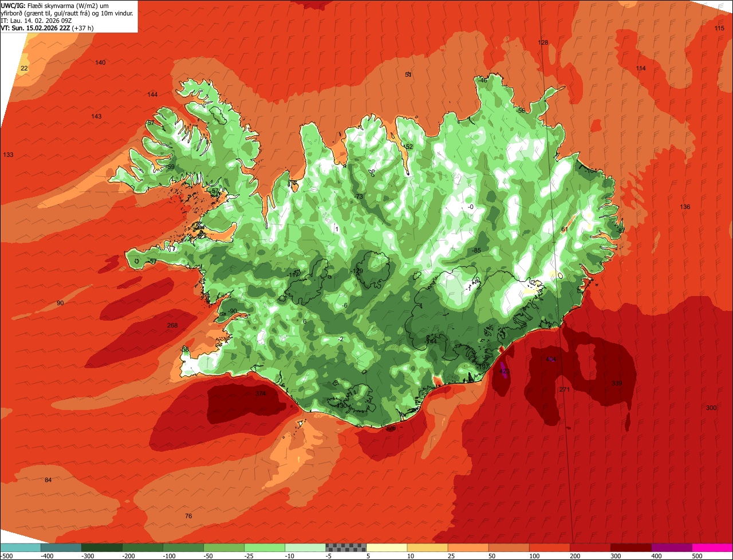The image size is (733, 560).
Task: Click the checkered -5 to 5 legend swatch
Action: coord(346,547)
